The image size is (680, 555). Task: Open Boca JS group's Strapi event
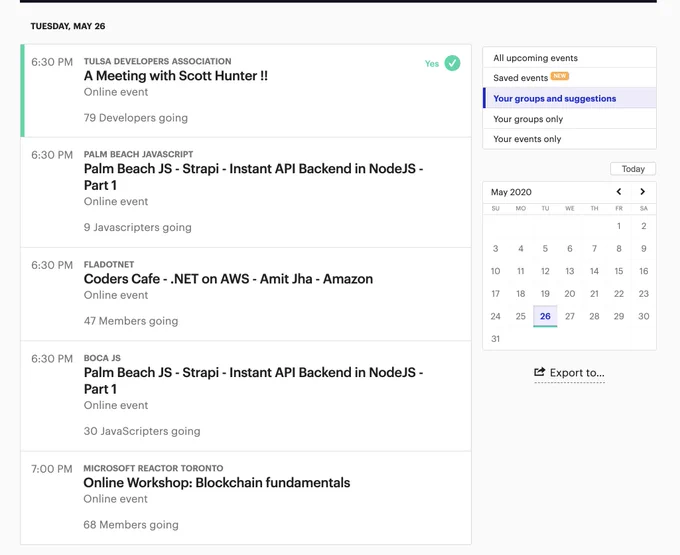(253, 381)
